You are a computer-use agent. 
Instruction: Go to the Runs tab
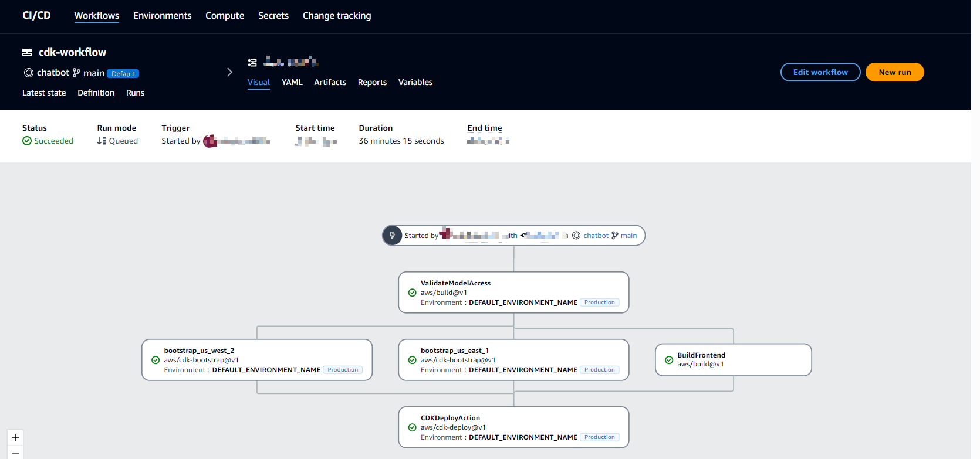135,93
